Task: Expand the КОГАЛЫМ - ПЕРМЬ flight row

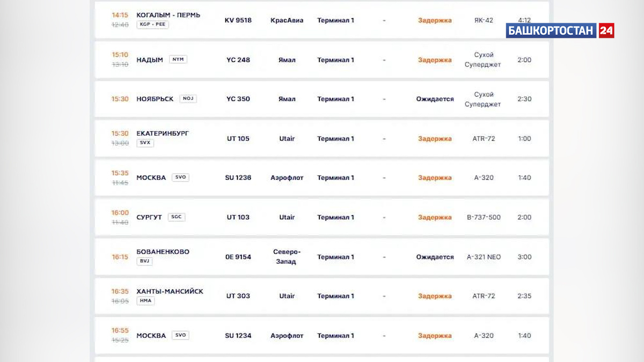Action: (x=322, y=20)
